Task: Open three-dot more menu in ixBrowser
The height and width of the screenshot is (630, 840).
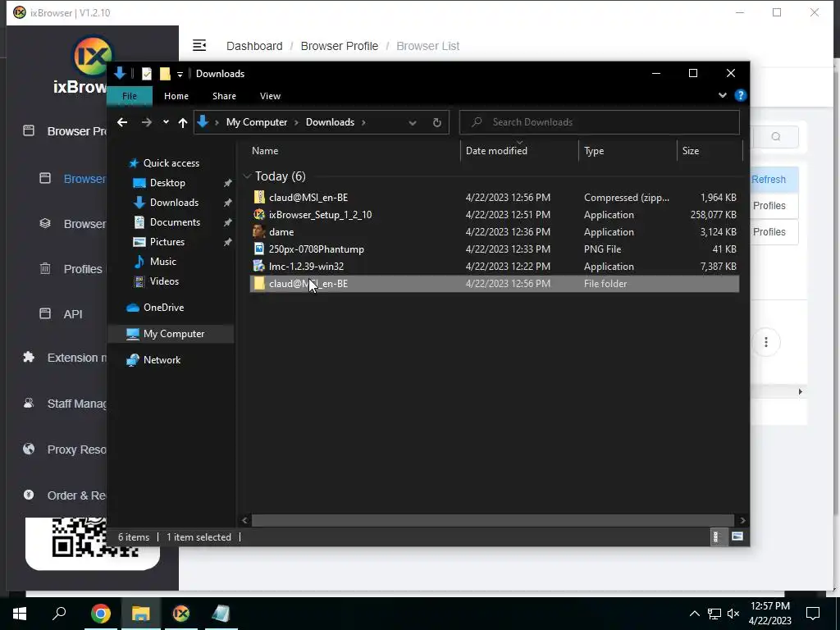Action: point(766,342)
